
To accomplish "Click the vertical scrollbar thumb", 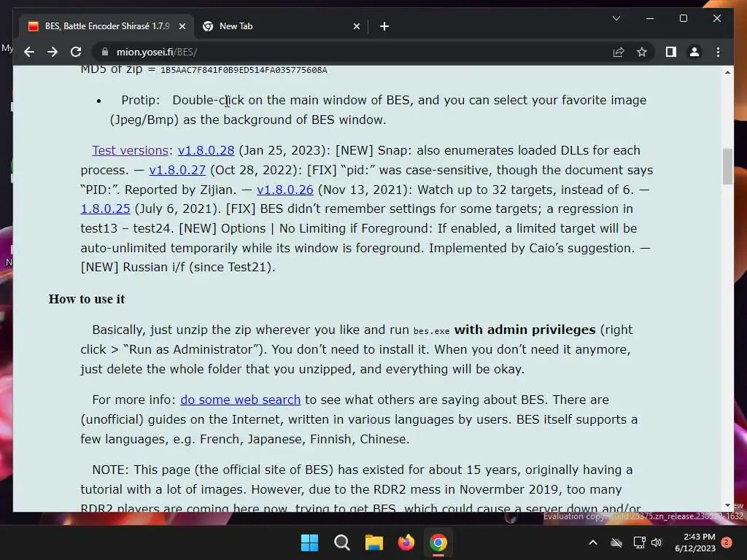I will pos(727,166).
